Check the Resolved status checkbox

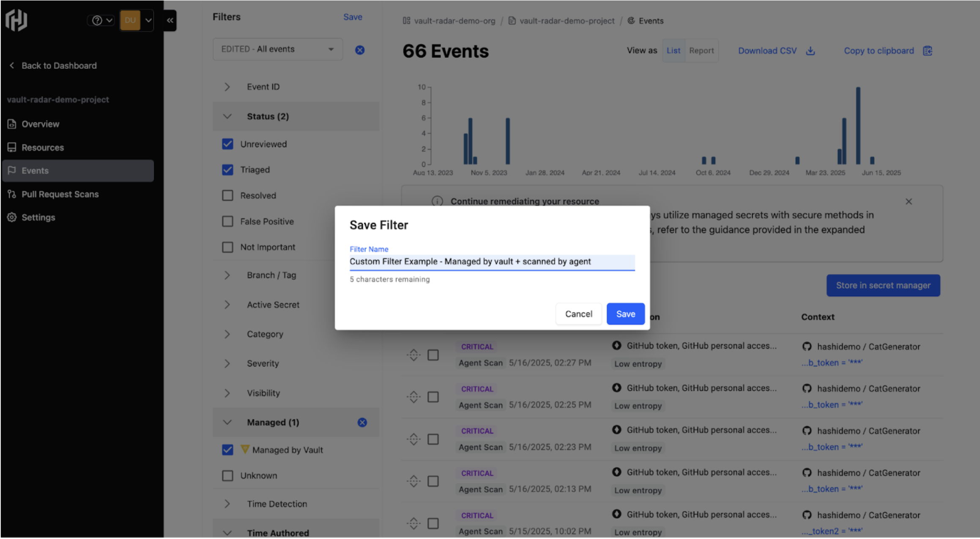tap(227, 195)
